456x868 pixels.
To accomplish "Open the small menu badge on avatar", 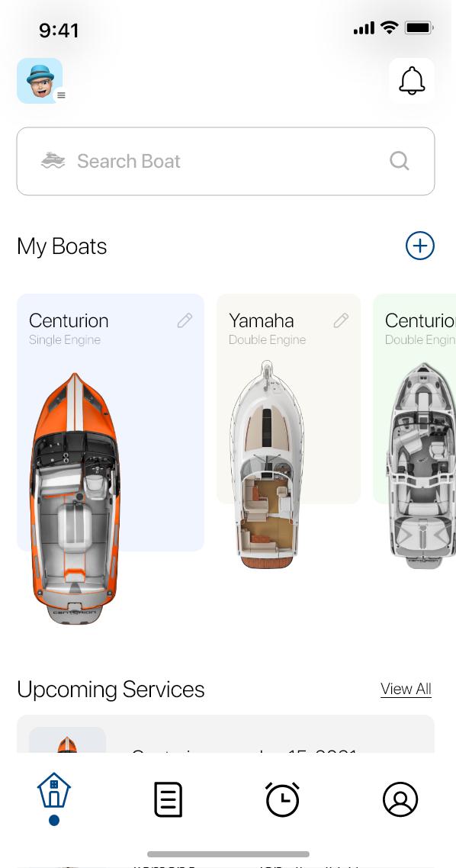I will click(61, 95).
